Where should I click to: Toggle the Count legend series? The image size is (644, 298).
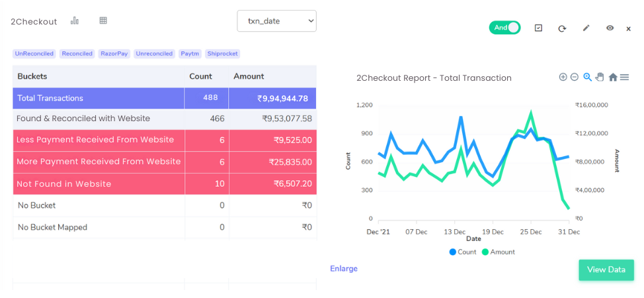(x=463, y=252)
